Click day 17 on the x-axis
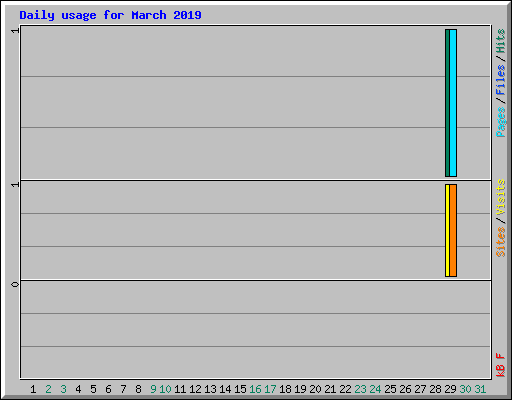 pos(270,389)
